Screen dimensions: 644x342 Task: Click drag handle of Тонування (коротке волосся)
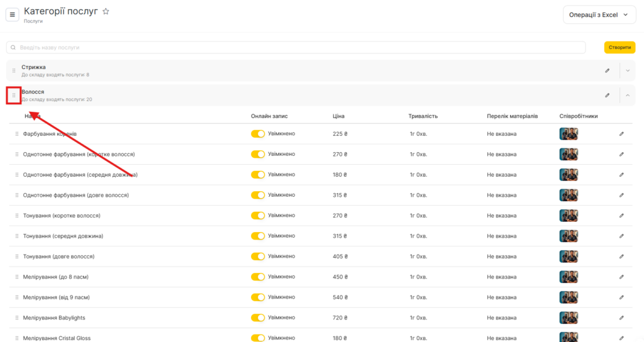pos(17,216)
